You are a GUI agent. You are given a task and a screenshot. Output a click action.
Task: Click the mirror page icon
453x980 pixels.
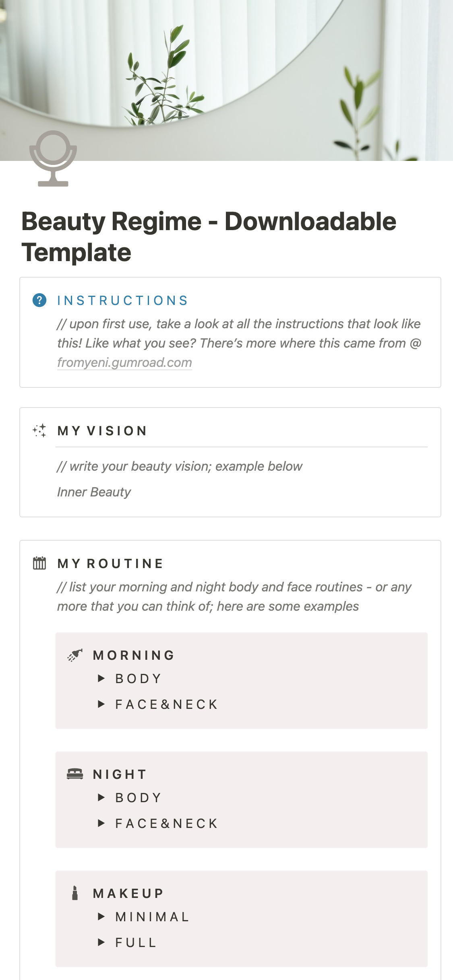point(53,159)
